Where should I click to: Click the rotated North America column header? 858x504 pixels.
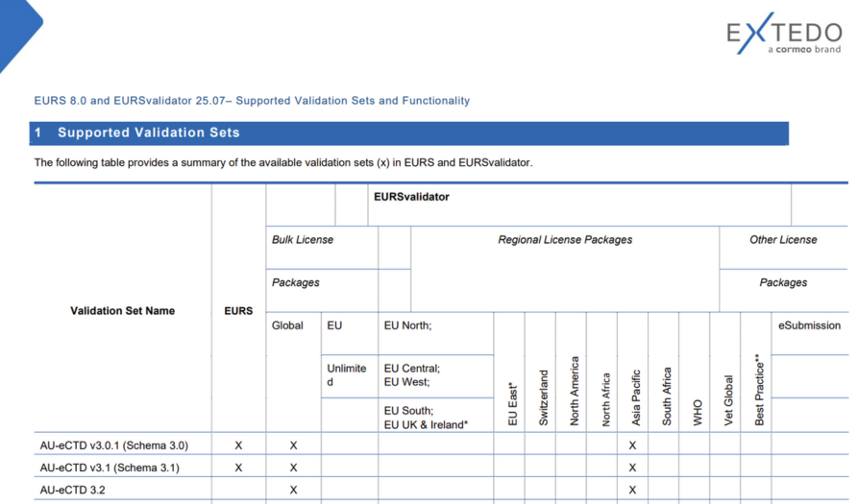coord(574,391)
